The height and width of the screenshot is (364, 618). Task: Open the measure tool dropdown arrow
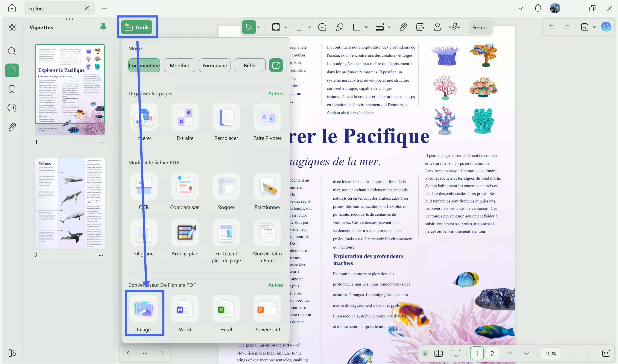coord(390,27)
